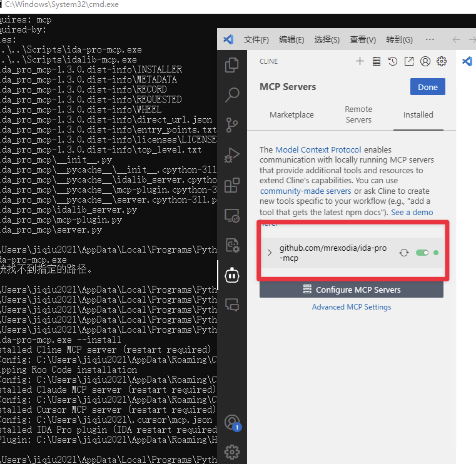Open the Search view in activity bar
This screenshot has height=464, width=476.
232,94
